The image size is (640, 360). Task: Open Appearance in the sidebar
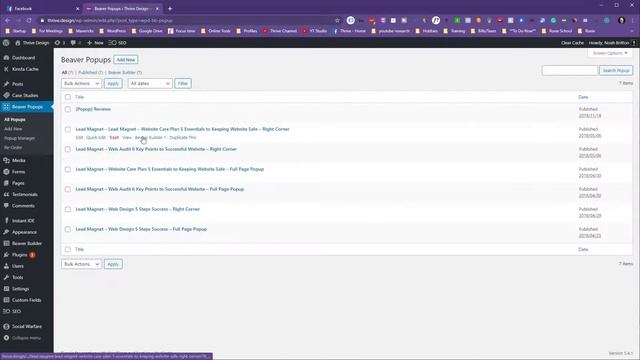(24, 232)
